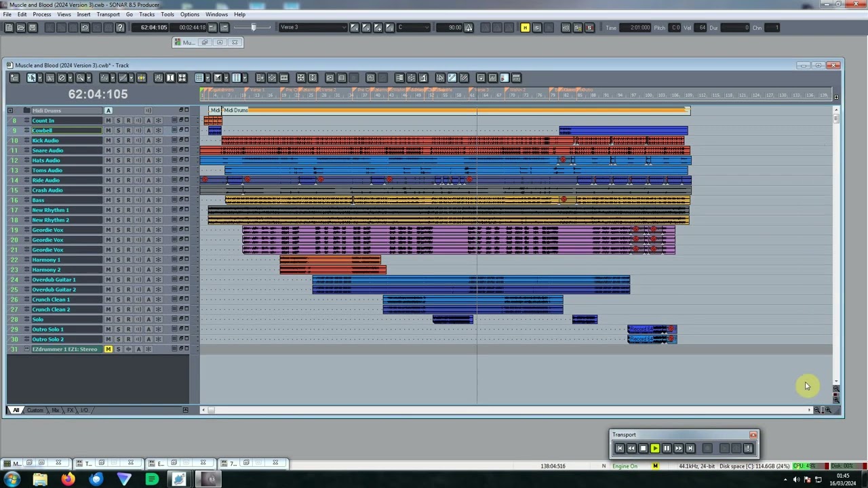Screen dimensions: 868x488
Task: Switch to the All tab in track pane
Action: (16, 410)
